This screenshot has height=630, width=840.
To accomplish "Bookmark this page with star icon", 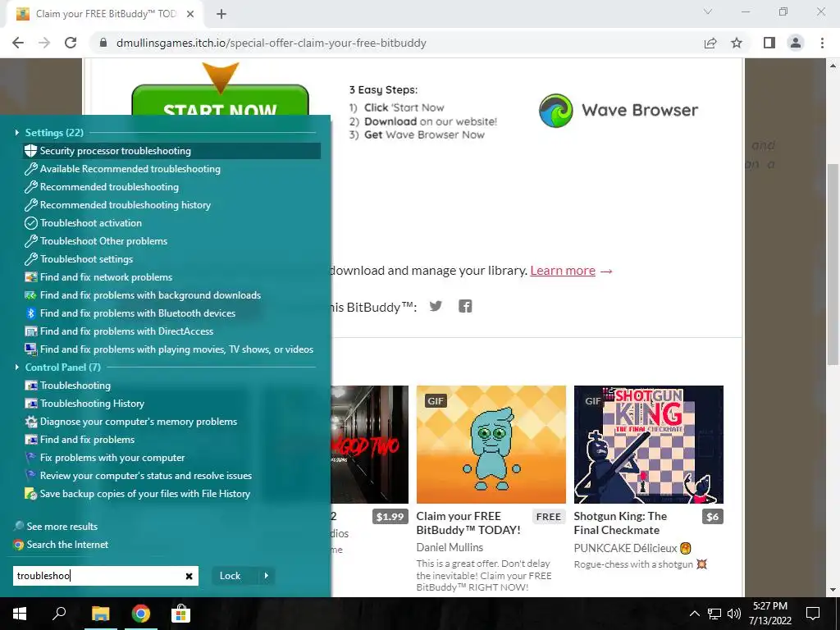I will 737,43.
